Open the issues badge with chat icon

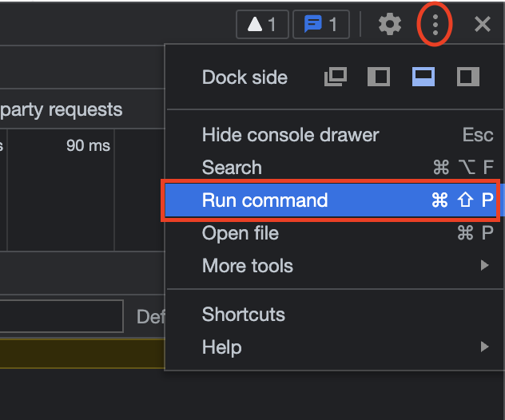[320, 25]
